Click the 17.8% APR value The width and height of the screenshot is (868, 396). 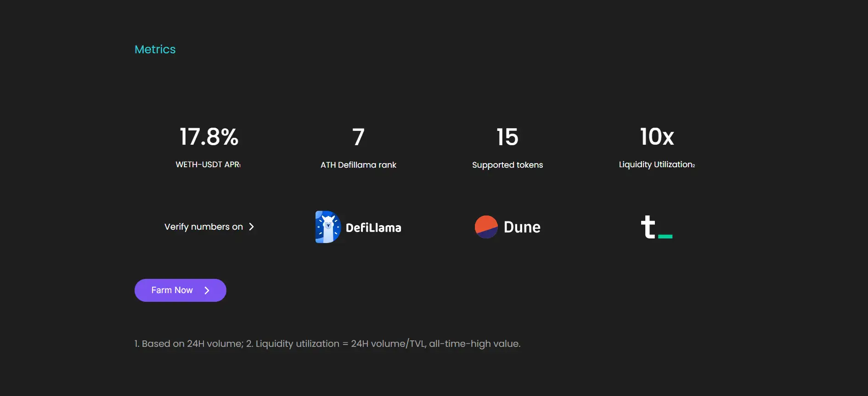pyautogui.click(x=209, y=137)
